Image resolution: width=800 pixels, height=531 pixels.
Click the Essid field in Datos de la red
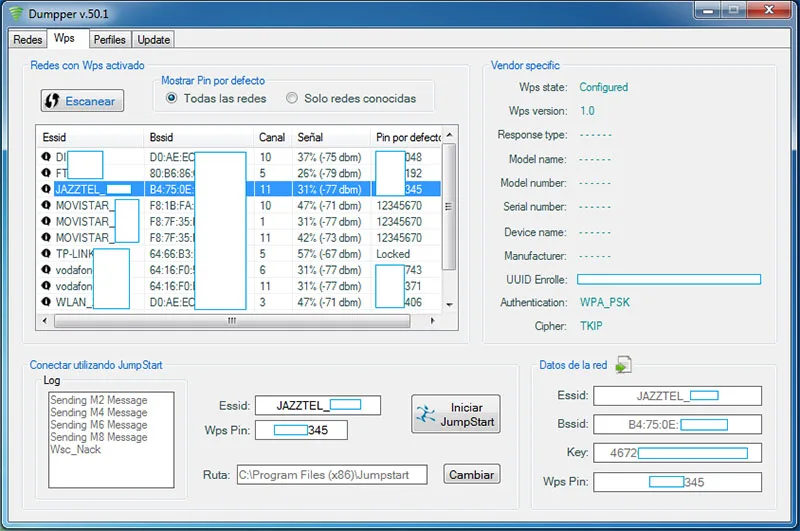[678, 396]
